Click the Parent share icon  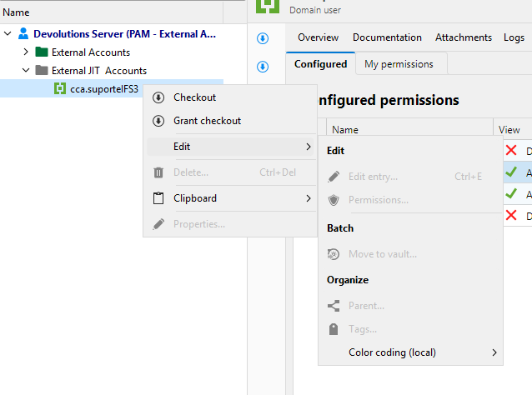click(x=334, y=306)
